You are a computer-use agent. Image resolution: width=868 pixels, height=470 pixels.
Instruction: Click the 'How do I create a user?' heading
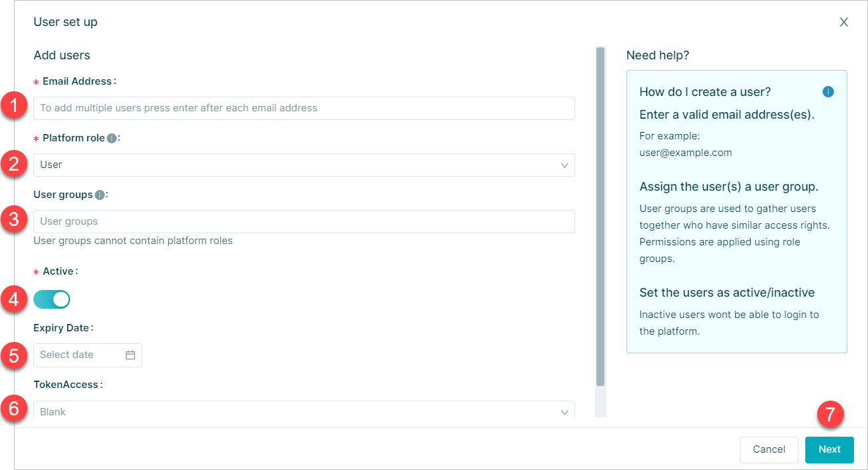pos(705,92)
